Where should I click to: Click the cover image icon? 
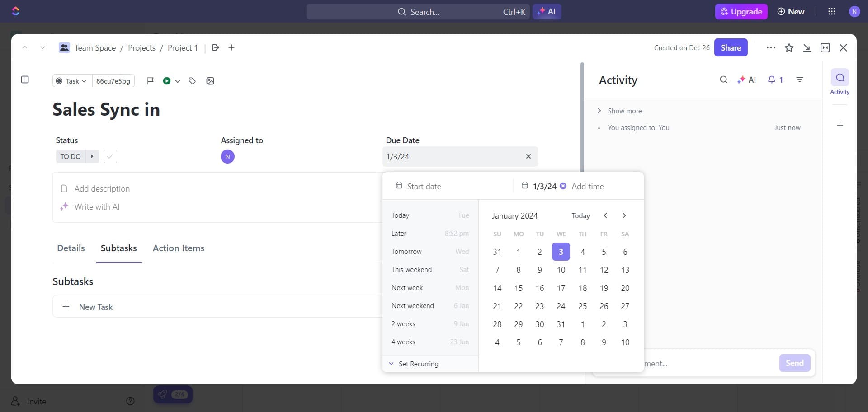pyautogui.click(x=210, y=81)
